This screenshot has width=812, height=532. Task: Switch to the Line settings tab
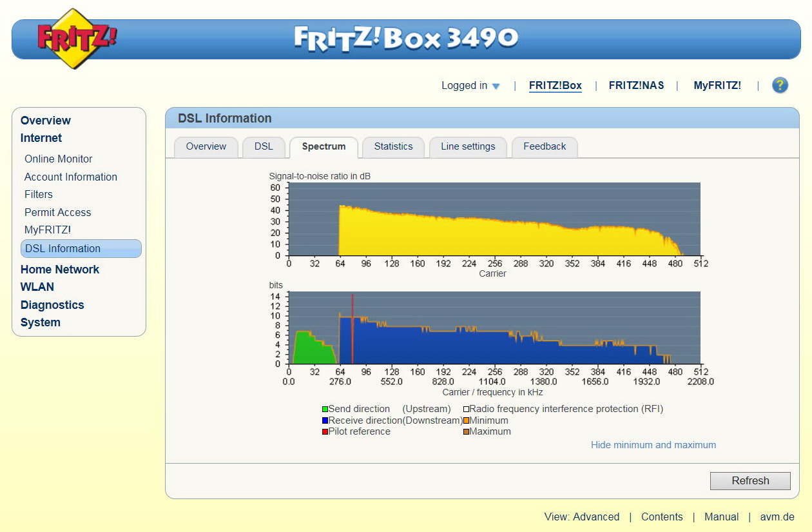click(468, 147)
